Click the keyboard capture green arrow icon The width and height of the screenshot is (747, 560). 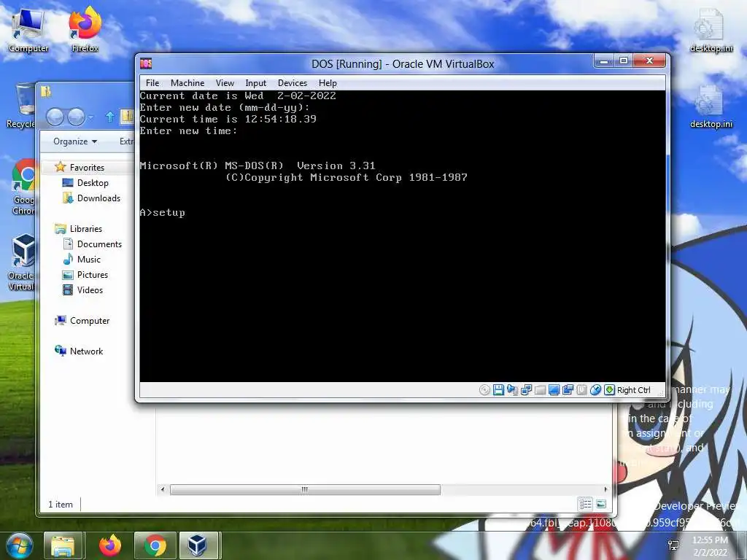point(609,390)
